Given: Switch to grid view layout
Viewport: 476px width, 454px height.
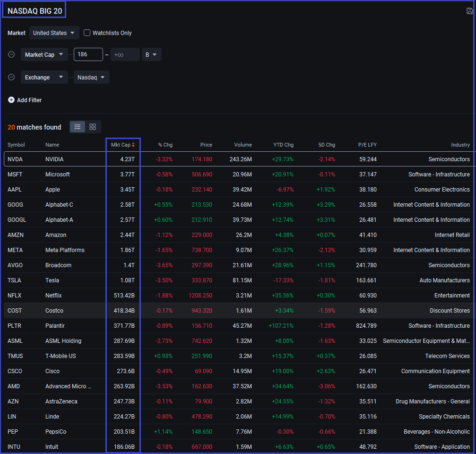Looking at the screenshot, I should 93,127.
